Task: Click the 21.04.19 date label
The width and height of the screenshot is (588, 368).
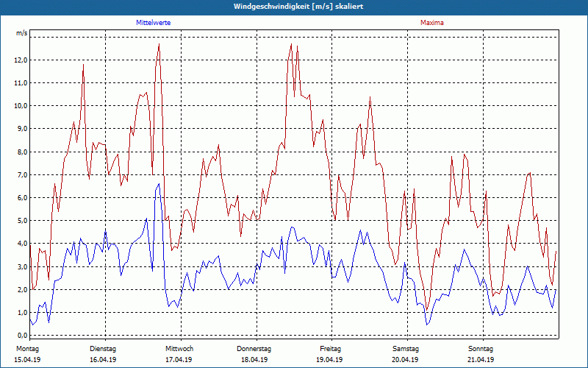Action: pyautogui.click(x=481, y=360)
